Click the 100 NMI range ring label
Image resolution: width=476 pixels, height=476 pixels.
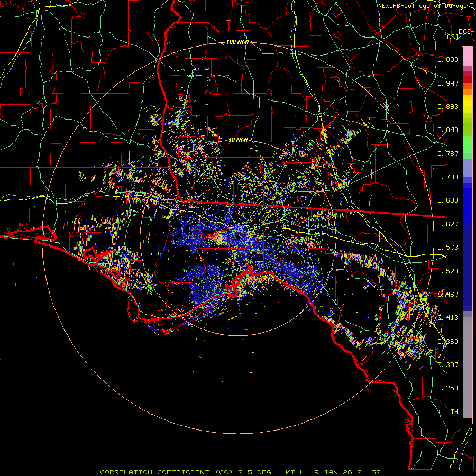point(237,42)
